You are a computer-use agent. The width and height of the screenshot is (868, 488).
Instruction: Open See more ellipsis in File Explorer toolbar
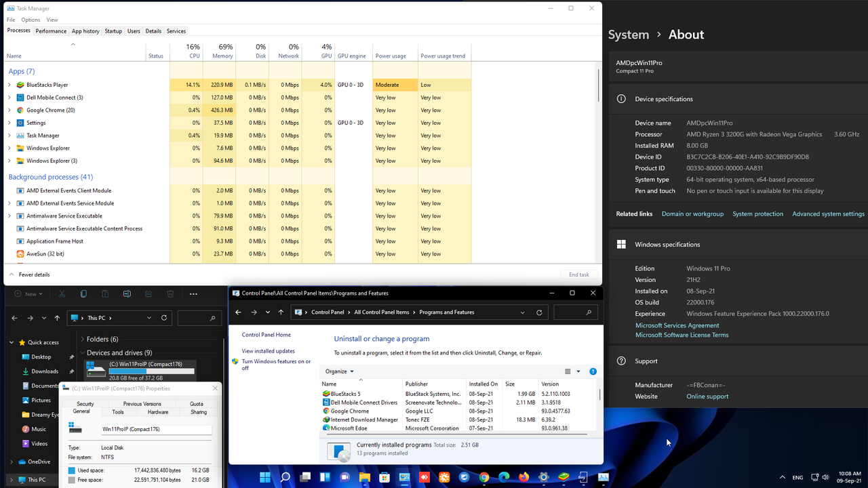click(x=193, y=294)
